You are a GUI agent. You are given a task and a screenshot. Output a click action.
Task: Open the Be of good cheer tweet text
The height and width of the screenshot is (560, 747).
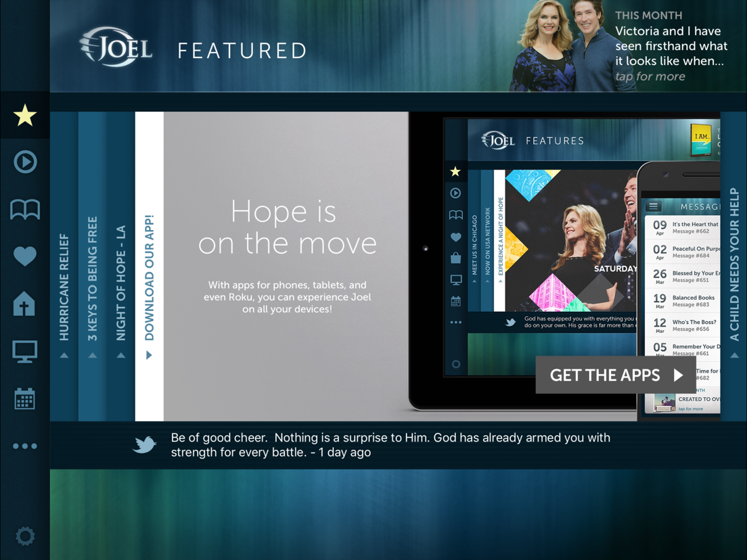click(390, 445)
